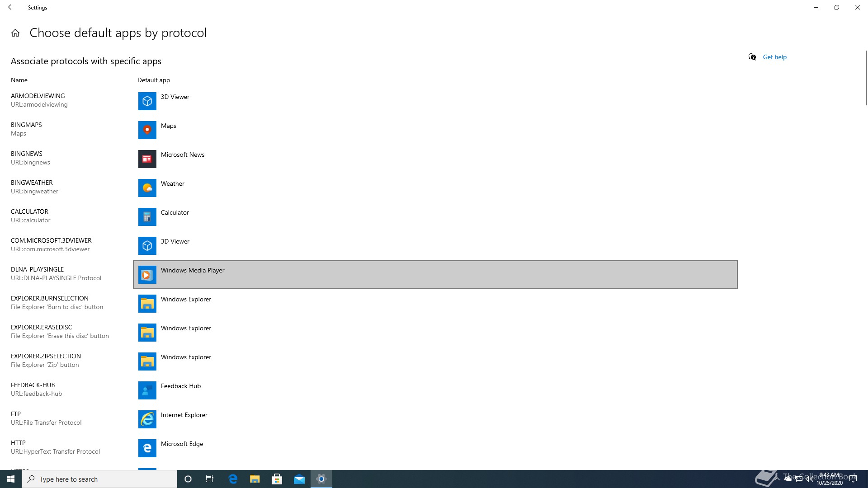Click the Calculator app icon

[x=147, y=217]
